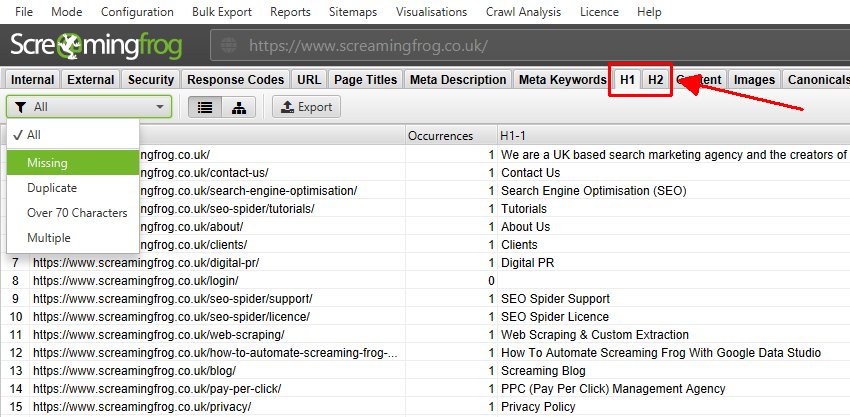Switch to tree view icon
Screen dimensions: 850x417
click(x=239, y=107)
